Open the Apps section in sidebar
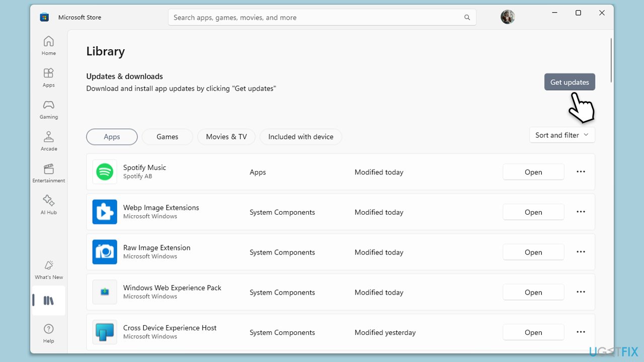Viewport: 644px width, 362px height. [x=49, y=77]
